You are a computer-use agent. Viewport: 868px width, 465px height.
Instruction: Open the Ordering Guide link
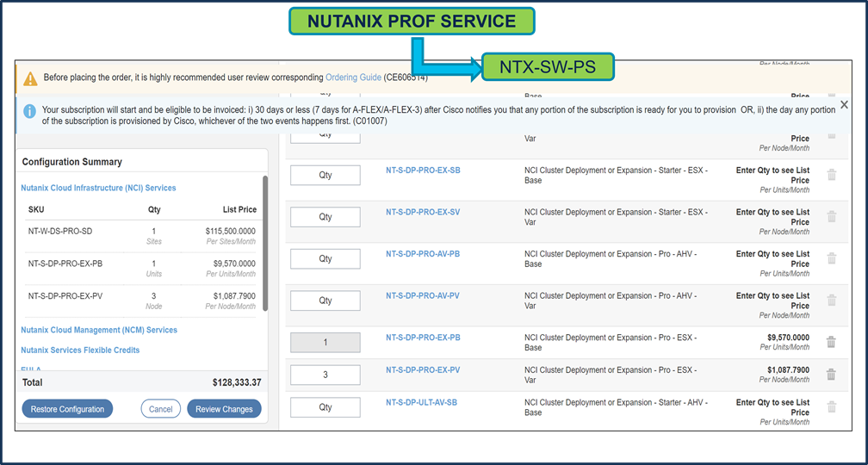click(353, 77)
